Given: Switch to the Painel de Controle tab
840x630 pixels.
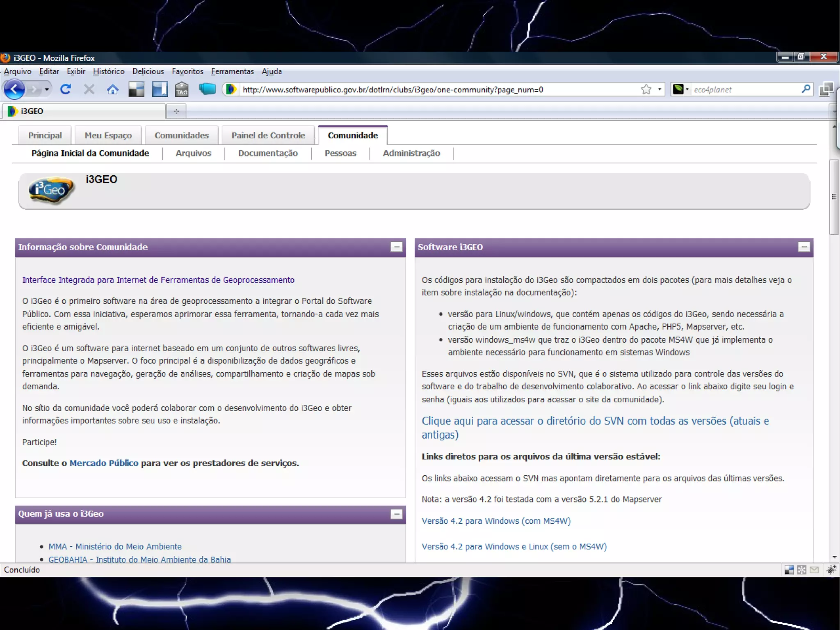Looking at the screenshot, I should 268,135.
